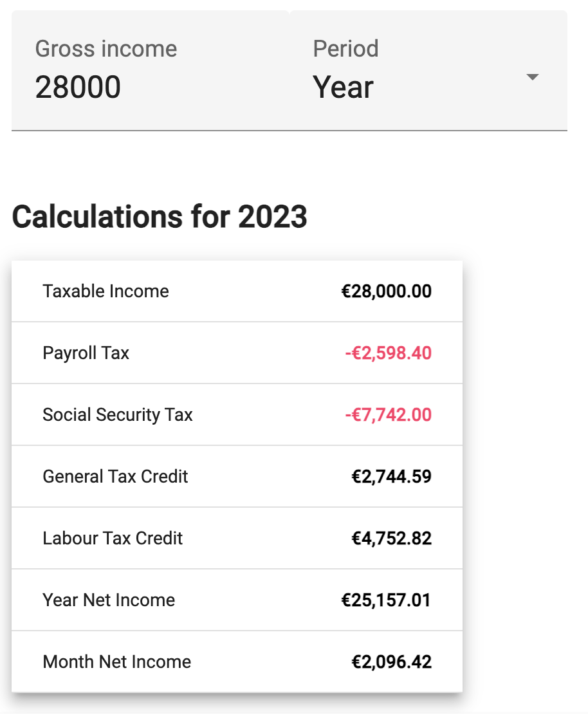Select the Year Net Income label
The height and width of the screenshot is (722, 588).
point(109,600)
